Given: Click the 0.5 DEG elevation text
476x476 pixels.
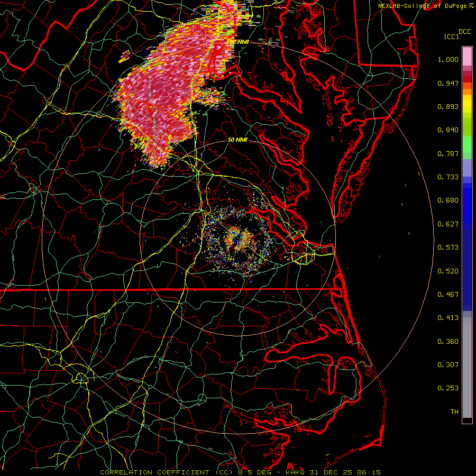Looking at the screenshot, I should (x=255, y=472).
